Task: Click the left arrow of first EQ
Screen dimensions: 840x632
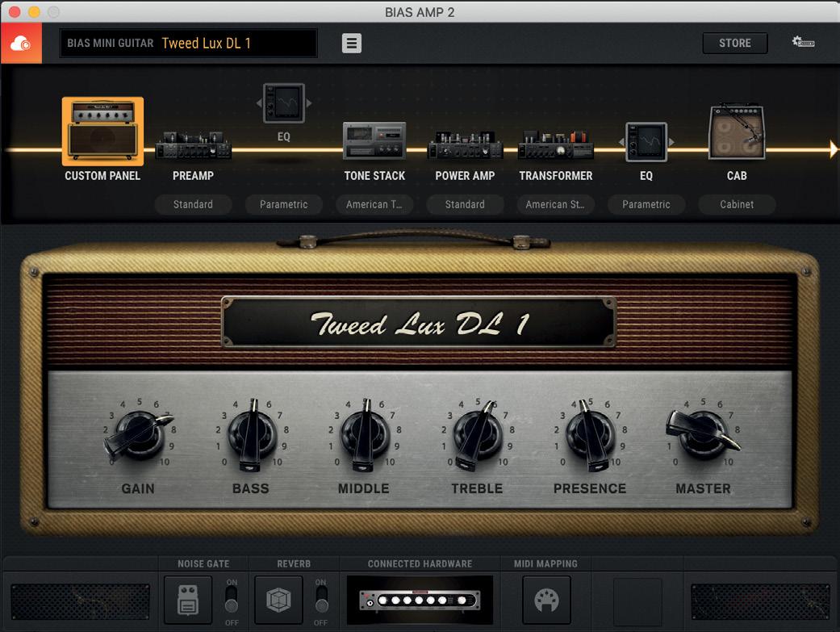Action: tap(259, 103)
